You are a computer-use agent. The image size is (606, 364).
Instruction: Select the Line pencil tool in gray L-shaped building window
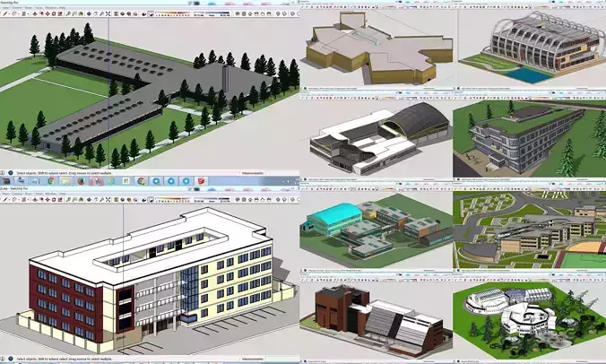pos(5,13)
